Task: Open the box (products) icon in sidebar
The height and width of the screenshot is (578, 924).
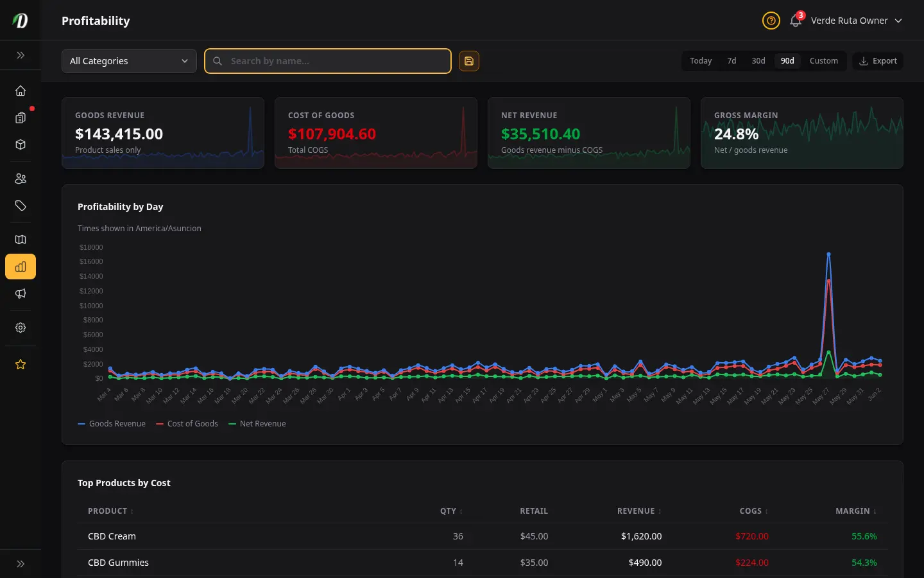Action: pyautogui.click(x=21, y=144)
